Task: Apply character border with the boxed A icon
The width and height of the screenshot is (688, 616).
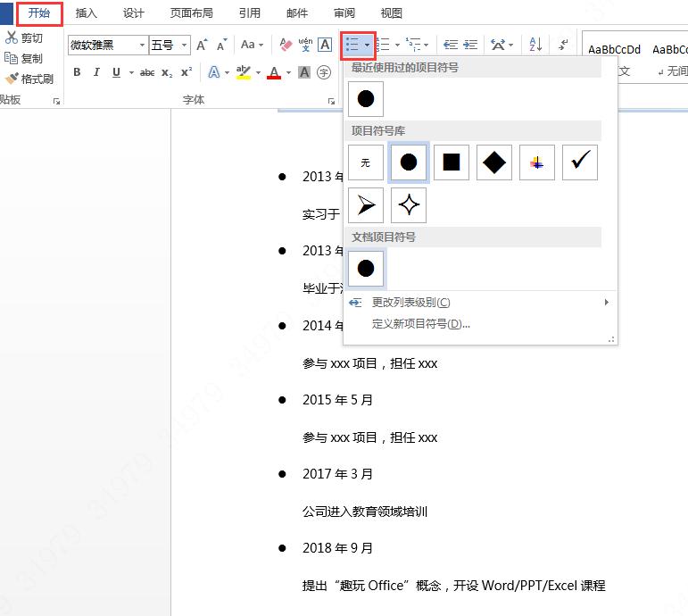Action: [x=325, y=45]
